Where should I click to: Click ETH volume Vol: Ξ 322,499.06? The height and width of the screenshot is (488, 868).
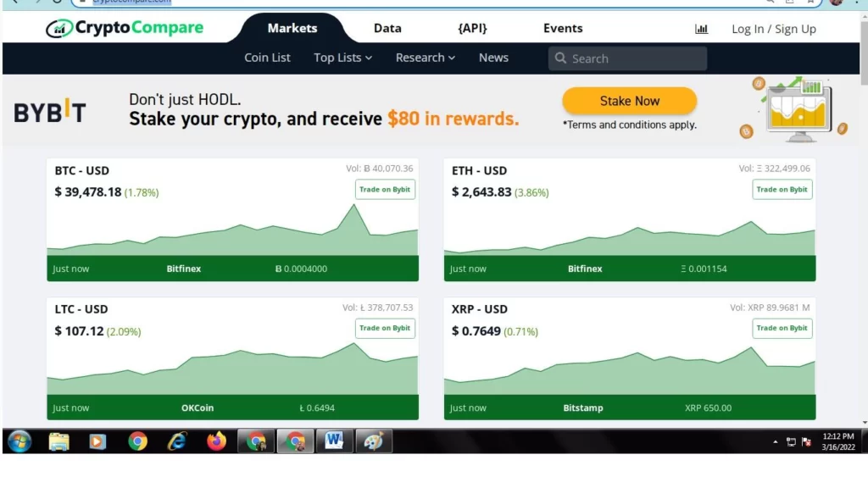tap(774, 169)
